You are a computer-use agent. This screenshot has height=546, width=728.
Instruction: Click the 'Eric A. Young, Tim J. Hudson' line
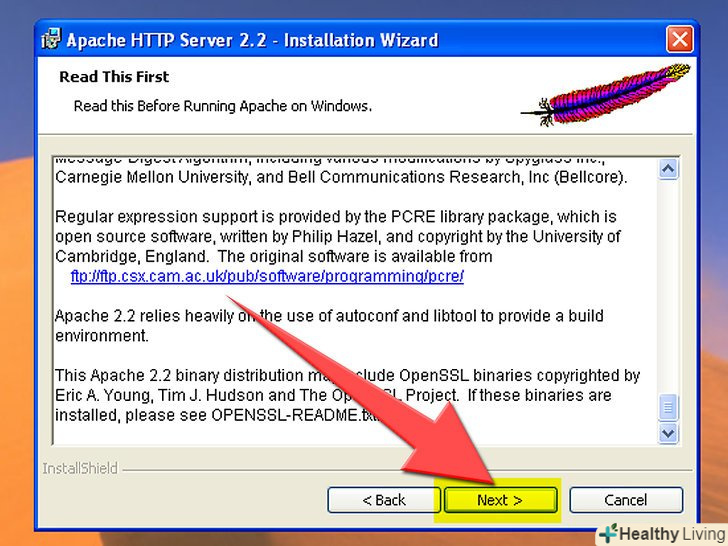tap(333, 395)
